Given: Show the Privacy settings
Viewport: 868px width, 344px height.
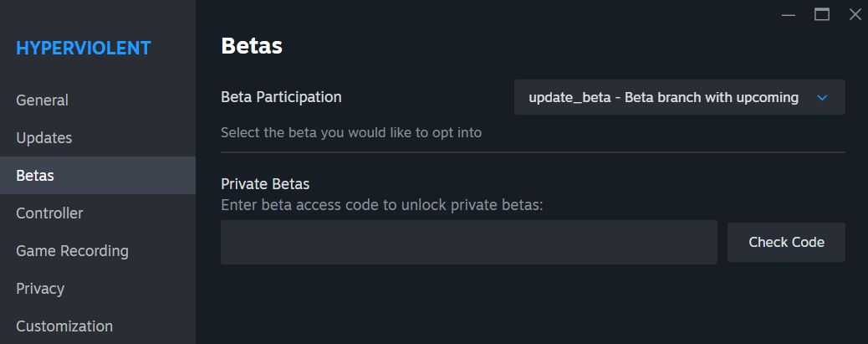Looking at the screenshot, I should tap(40, 289).
